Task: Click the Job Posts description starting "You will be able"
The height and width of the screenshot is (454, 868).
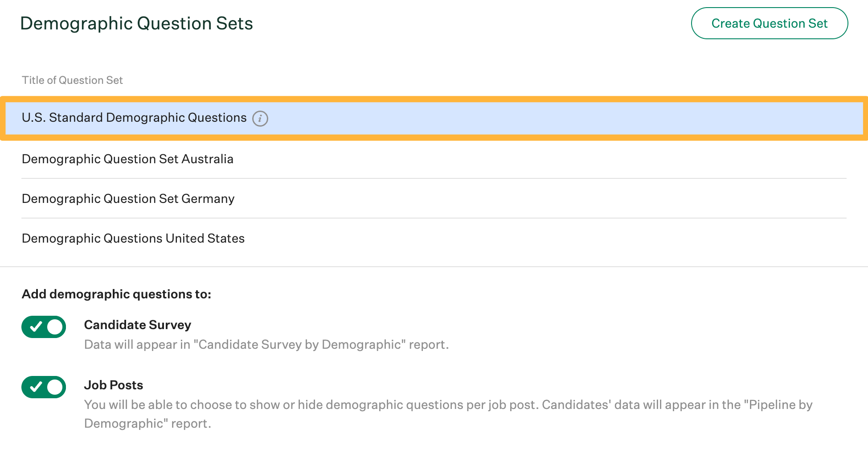Action: 312,405
